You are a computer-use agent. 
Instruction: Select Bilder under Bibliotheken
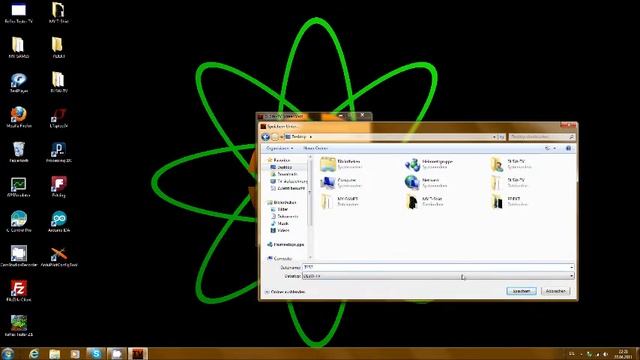[x=279, y=209]
